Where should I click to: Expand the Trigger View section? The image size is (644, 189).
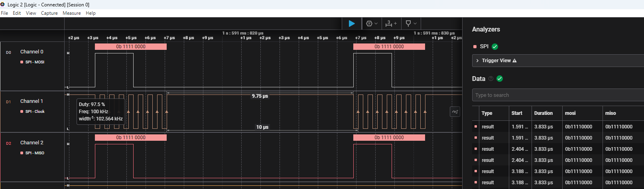496,61
